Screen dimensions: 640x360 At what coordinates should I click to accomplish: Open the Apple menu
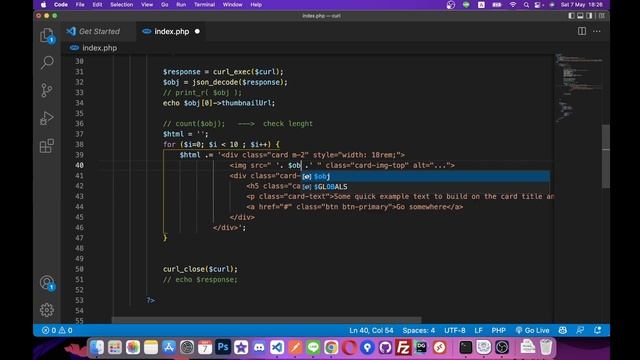[x=43, y=5]
